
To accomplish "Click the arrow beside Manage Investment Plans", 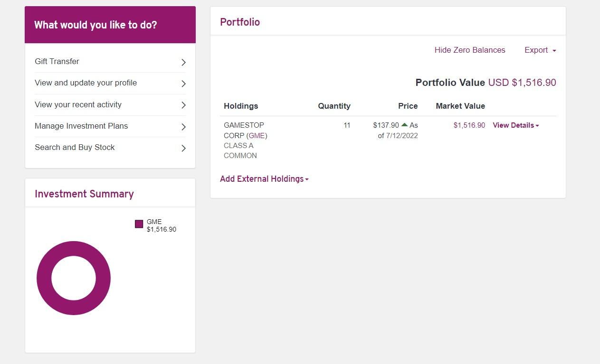I will pos(183,127).
